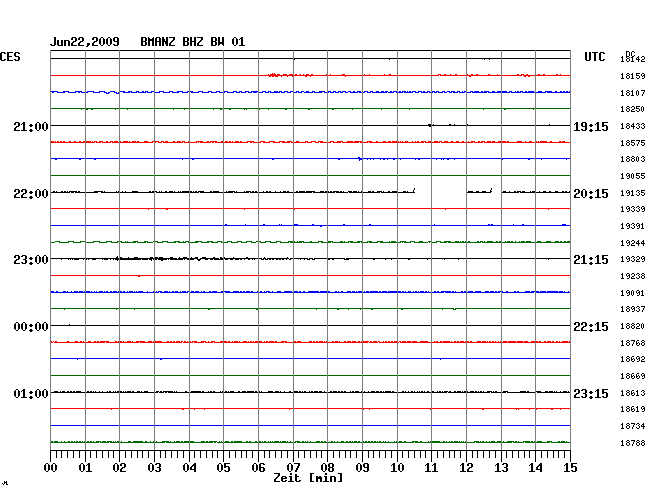Click the 01:00 local time label
Viewport: 650px width, 494px height.
point(31,393)
